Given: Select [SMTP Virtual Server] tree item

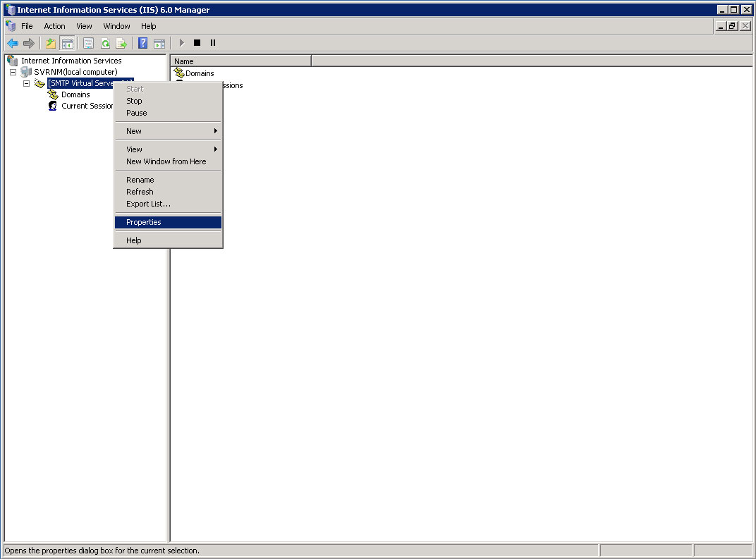Looking at the screenshot, I should [80, 83].
